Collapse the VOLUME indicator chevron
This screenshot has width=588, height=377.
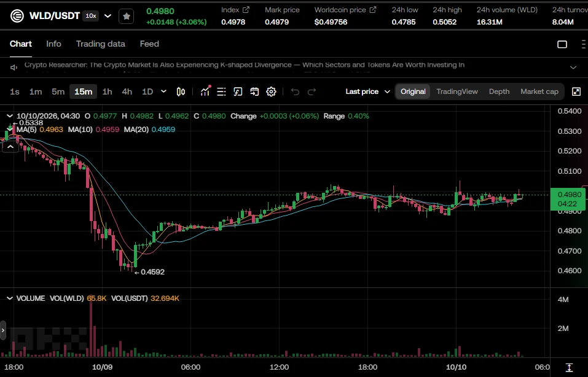(10, 298)
